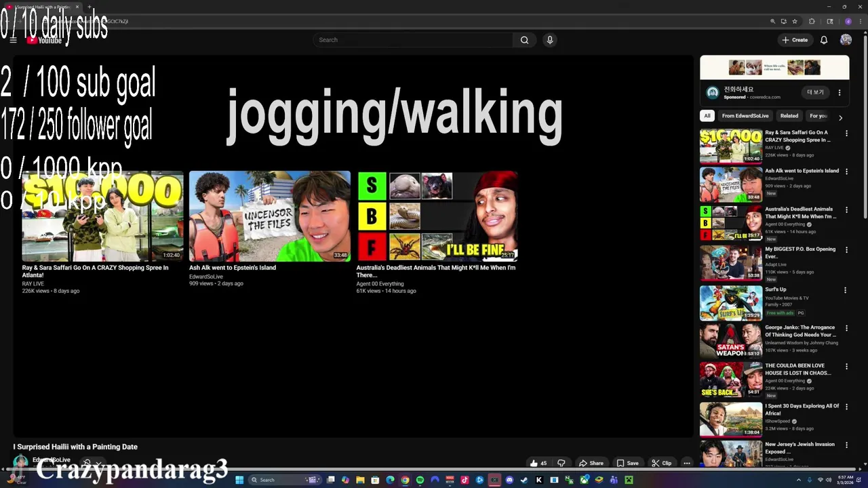Clip the video with scissors button
868x488 pixels.
(661, 463)
